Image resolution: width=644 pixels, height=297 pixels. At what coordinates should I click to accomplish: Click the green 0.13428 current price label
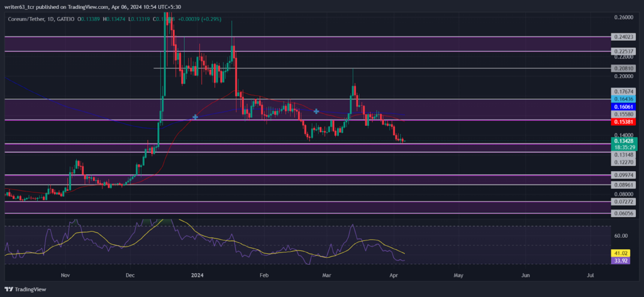point(623,141)
